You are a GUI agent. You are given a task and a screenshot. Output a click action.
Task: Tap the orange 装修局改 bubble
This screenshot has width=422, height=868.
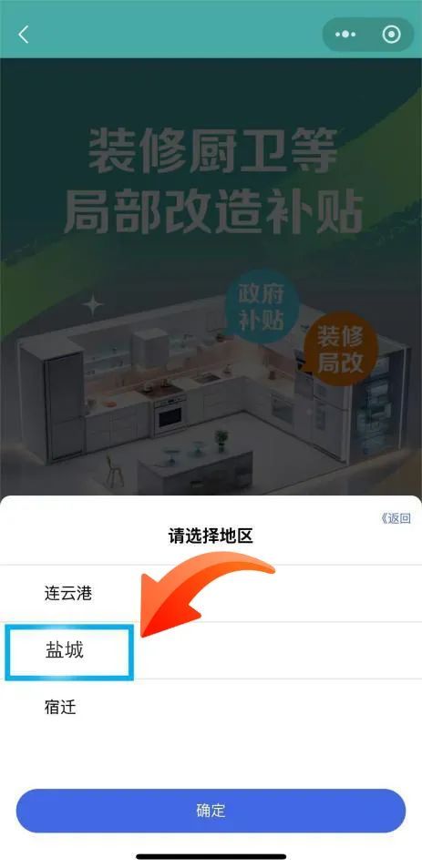coord(339,350)
